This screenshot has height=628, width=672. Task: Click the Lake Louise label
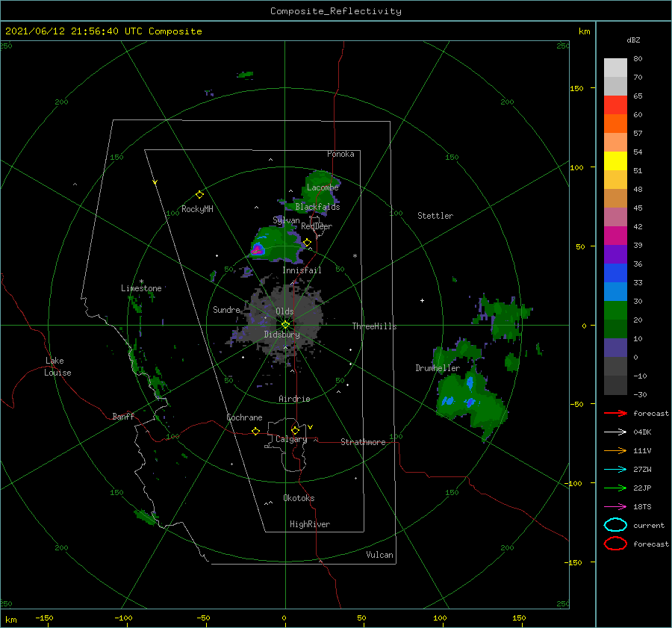[x=57, y=367]
